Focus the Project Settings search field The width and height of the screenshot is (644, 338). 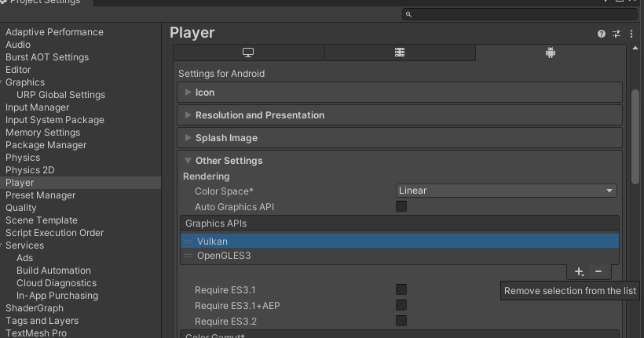point(520,14)
